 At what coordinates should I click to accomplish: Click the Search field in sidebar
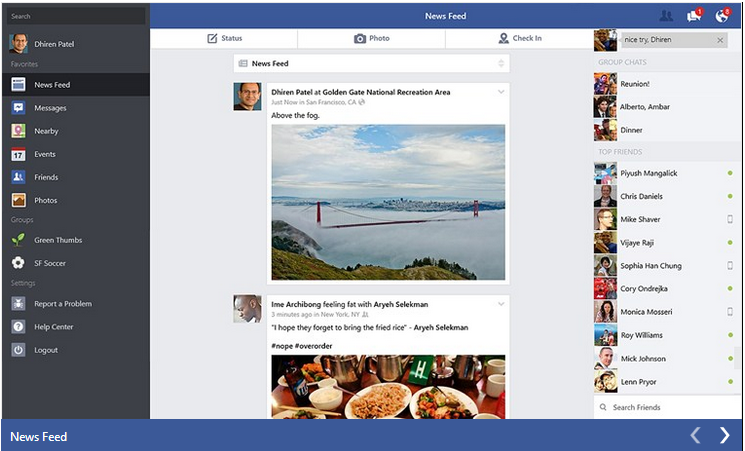(76, 16)
